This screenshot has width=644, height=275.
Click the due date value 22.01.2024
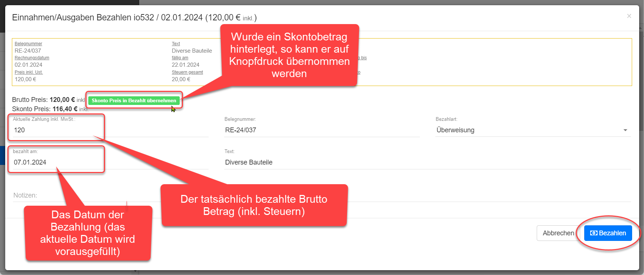186,65
